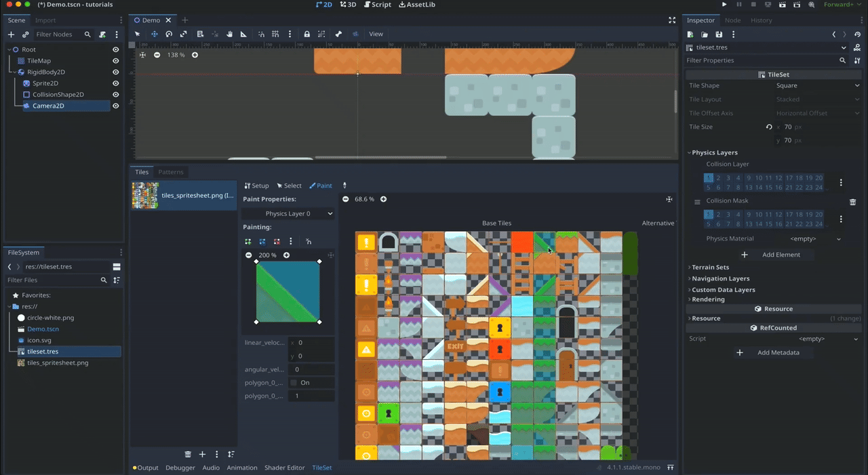This screenshot has width=868, height=475.
Task: Open documentation for the tileset resource
Action: tap(858, 47)
